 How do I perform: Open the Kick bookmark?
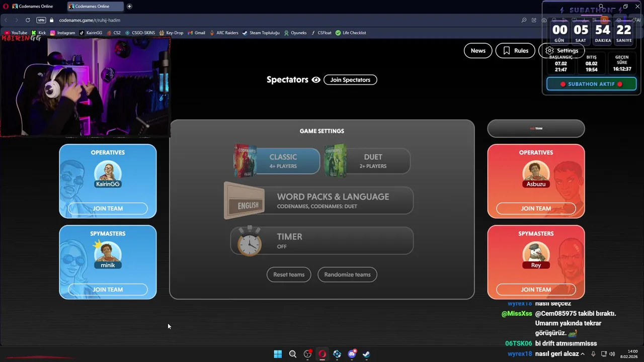pyautogui.click(x=38, y=33)
